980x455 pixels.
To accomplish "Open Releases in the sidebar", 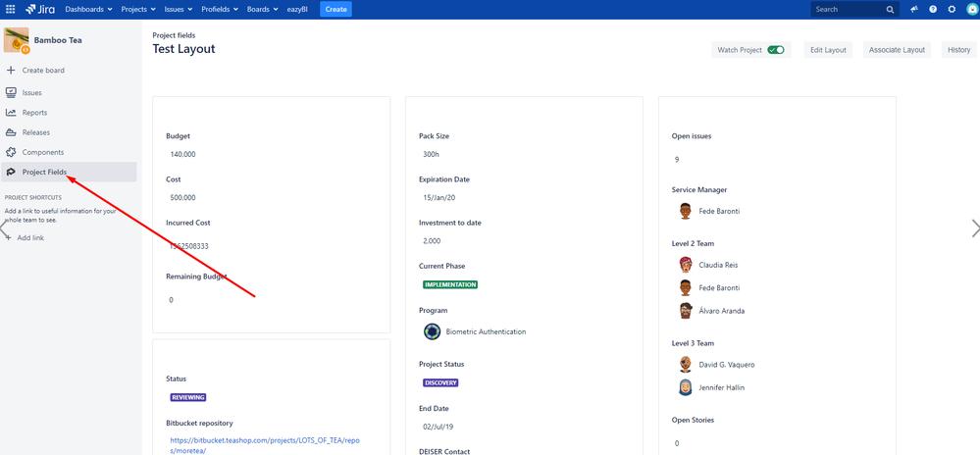I will tap(69, 132).
